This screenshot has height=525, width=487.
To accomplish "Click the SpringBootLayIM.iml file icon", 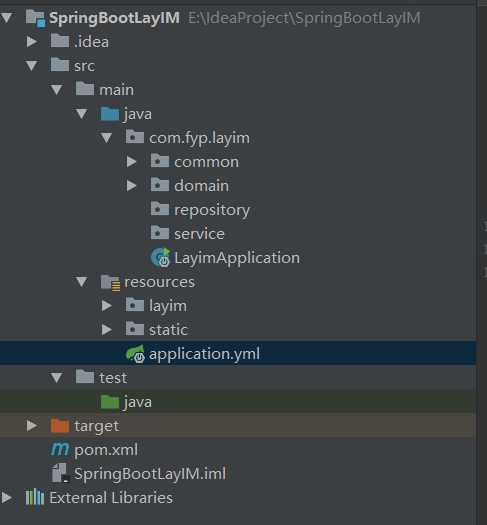I will [x=61, y=473].
